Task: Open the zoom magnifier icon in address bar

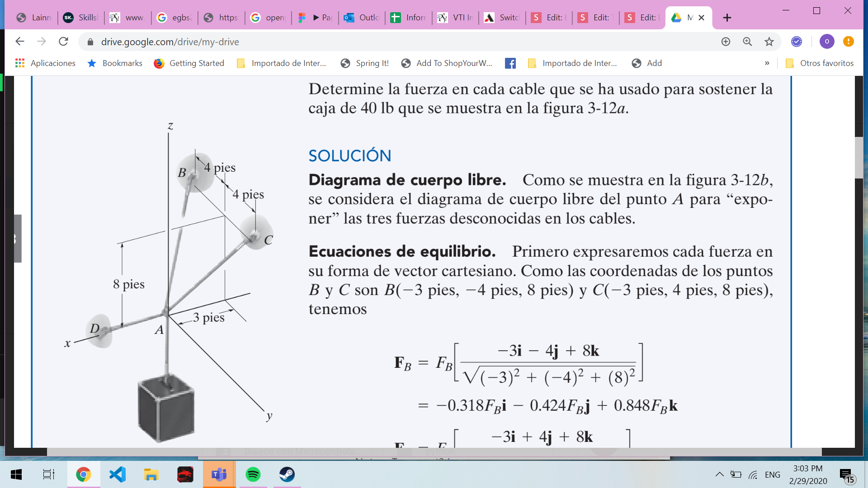Action: (x=747, y=42)
